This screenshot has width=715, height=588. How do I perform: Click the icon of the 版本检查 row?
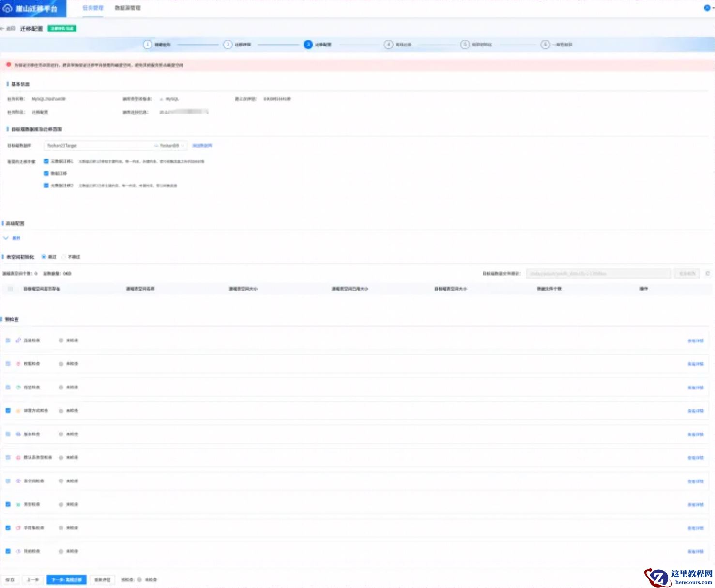tap(18, 434)
